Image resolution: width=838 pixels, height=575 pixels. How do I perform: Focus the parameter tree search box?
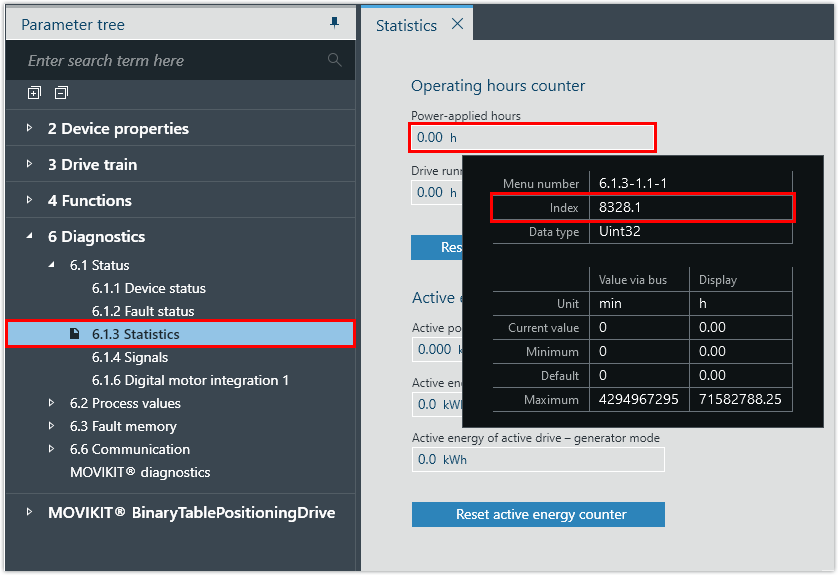click(x=170, y=61)
